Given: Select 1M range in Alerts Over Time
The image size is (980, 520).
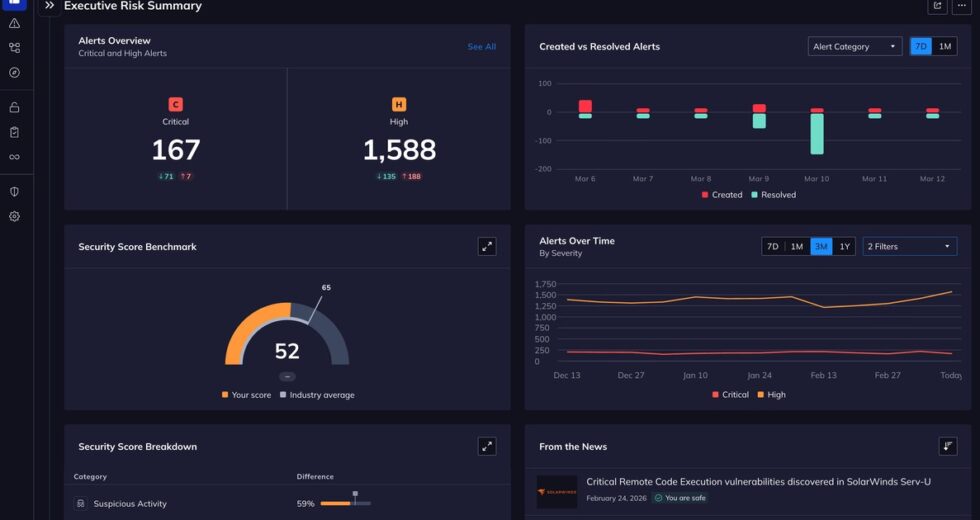Looking at the screenshot, I should click(797, 246).
